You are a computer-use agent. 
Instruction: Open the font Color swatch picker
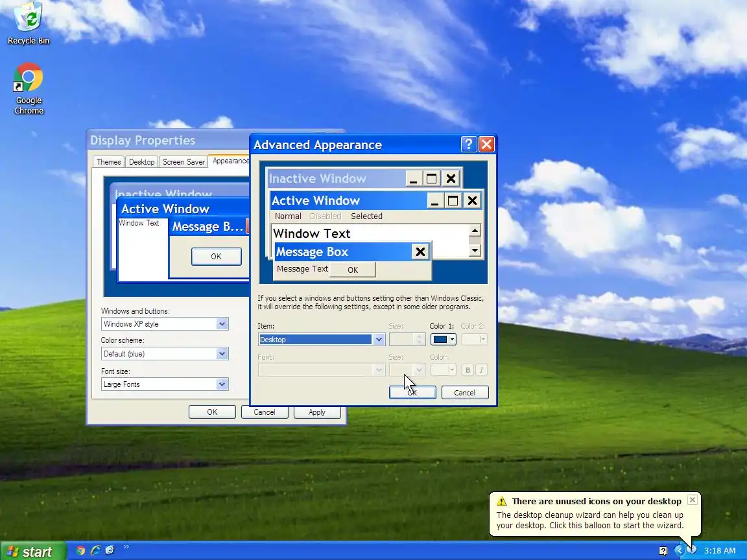point(443,370)
